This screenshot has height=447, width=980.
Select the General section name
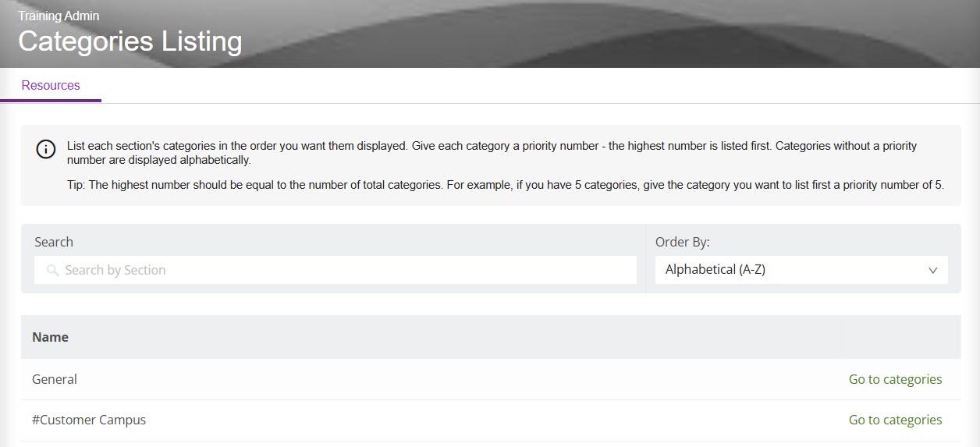coord(55,379)
